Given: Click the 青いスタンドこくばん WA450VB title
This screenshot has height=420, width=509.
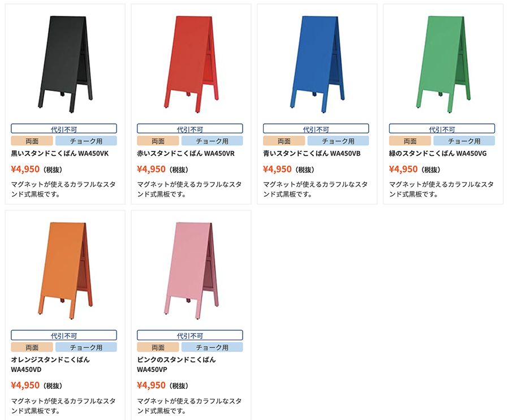Looking at the screenshot, I should tap(312, 154).
